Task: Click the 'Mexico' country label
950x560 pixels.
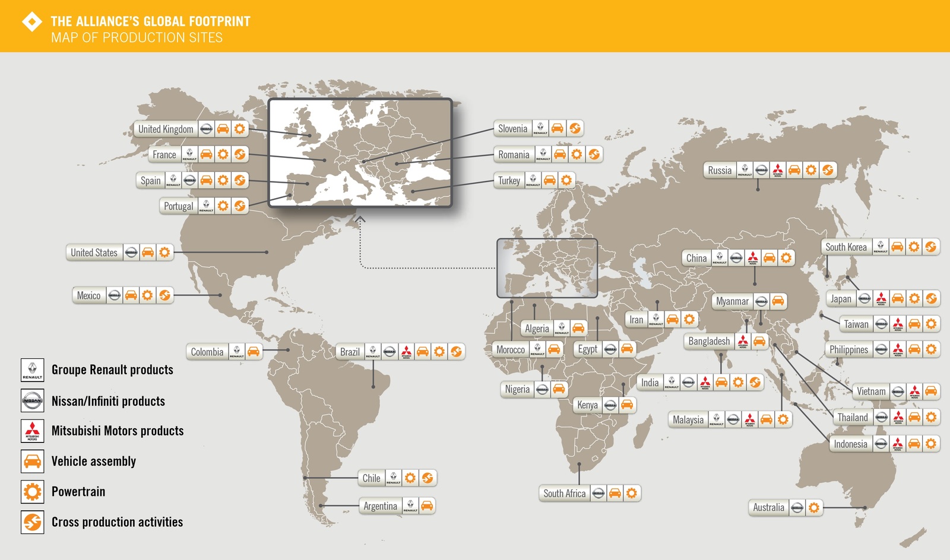Action: [88, 295]
